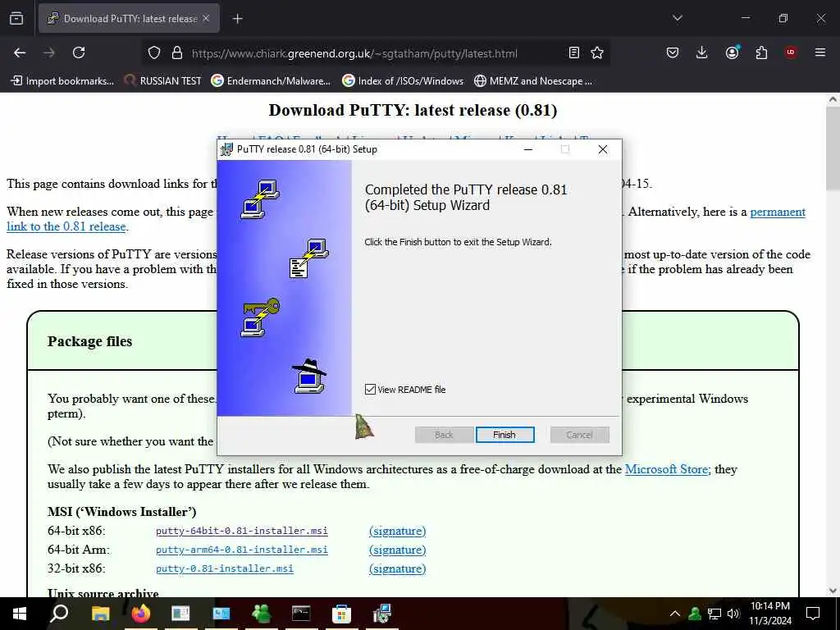
Task: Uncheck the View README file checkbox
Action: [370, 390]
